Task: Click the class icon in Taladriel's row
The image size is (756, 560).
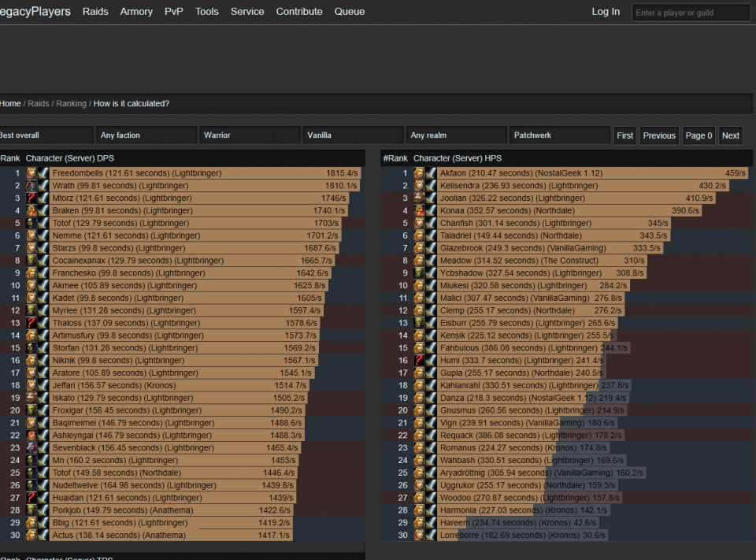Action: (431, 235)
